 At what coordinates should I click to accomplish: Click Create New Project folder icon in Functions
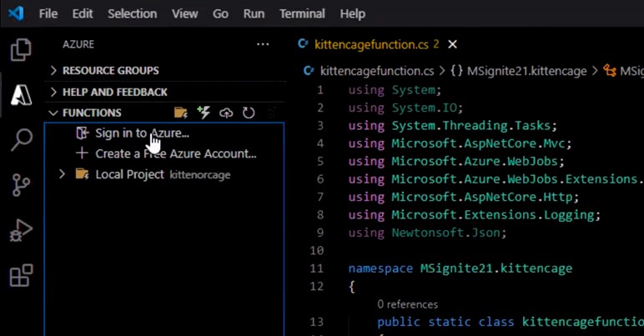tap(181, 113)
